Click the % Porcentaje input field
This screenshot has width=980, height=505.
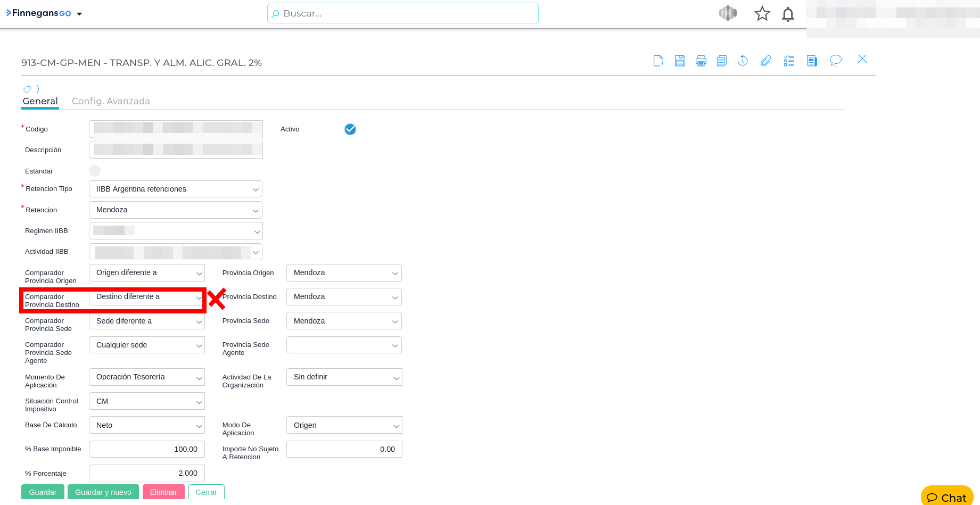146,473
